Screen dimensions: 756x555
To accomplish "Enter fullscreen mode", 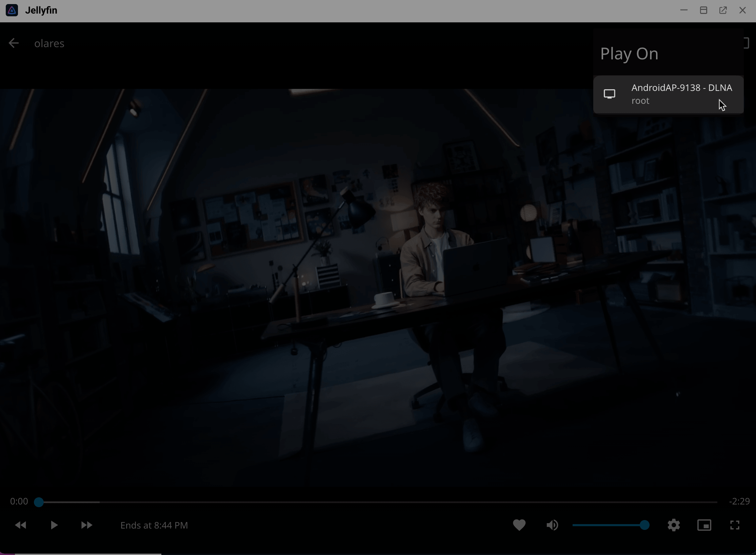I will pos(735,525).
